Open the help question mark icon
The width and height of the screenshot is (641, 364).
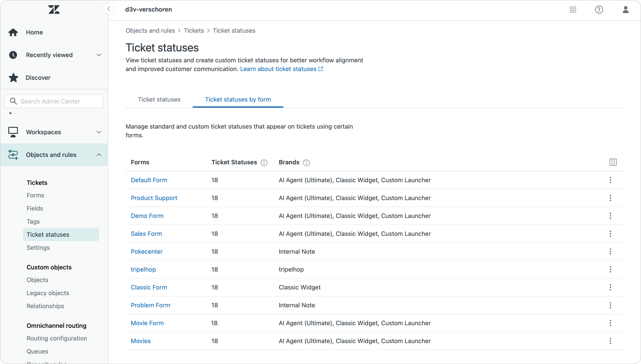coord(599,10)
